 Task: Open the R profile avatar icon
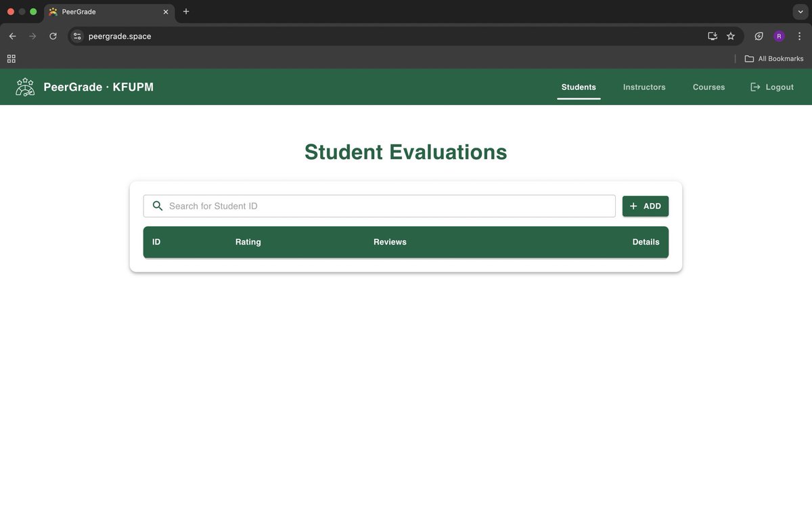[778, 36]
